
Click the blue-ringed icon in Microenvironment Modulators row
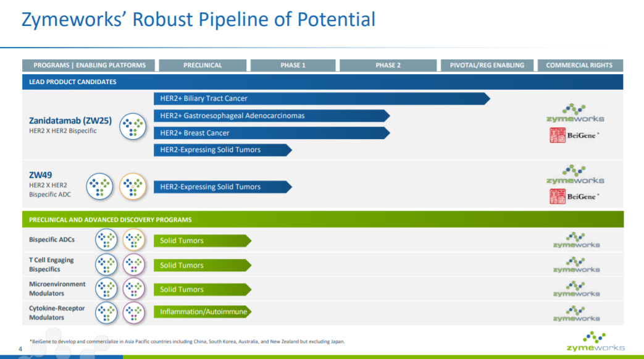[106, 289]
